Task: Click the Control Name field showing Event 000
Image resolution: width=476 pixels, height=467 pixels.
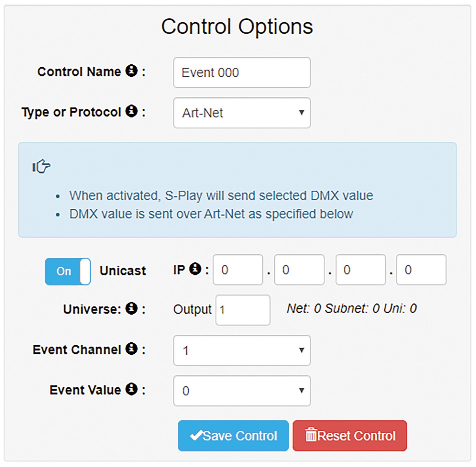Action: pos(242,73)
